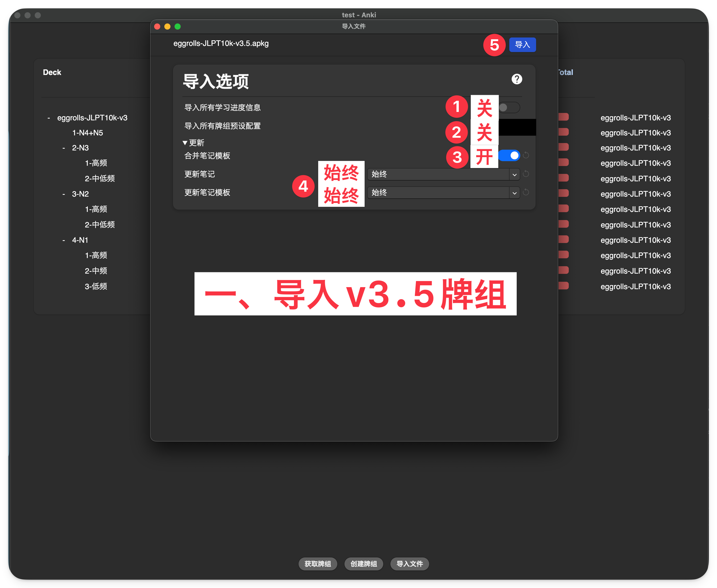Click the blue 导入 button
The width and height of the screenshot is (717, 588).
point(522,45)
